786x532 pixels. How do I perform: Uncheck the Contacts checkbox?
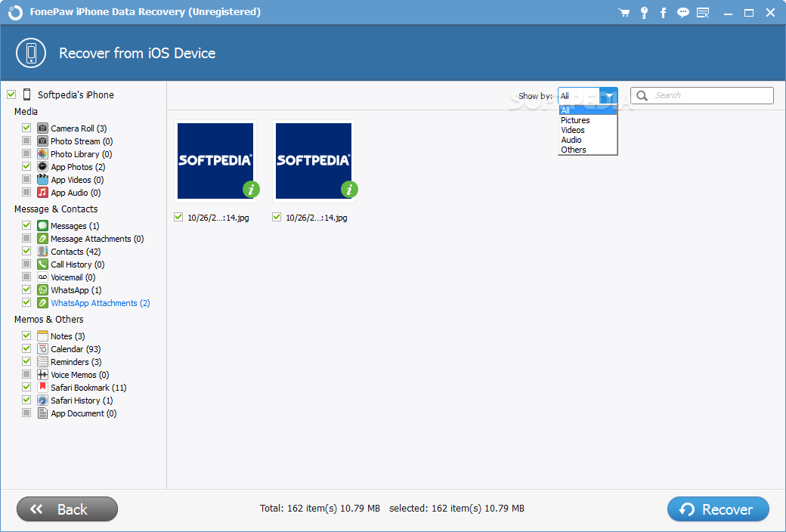[26, 251]
